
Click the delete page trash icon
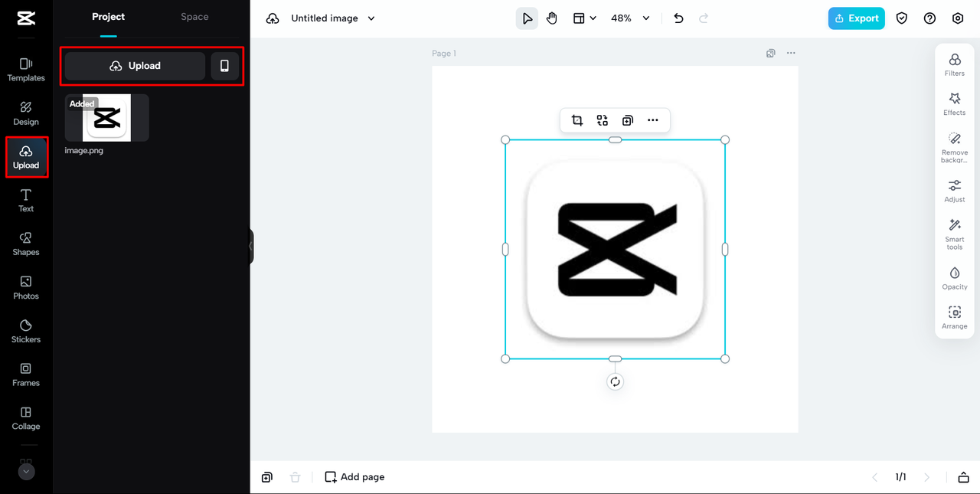(295, 477)
